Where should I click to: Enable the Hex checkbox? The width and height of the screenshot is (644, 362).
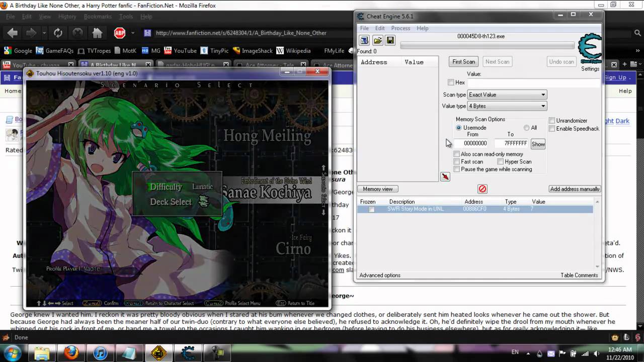451,82
